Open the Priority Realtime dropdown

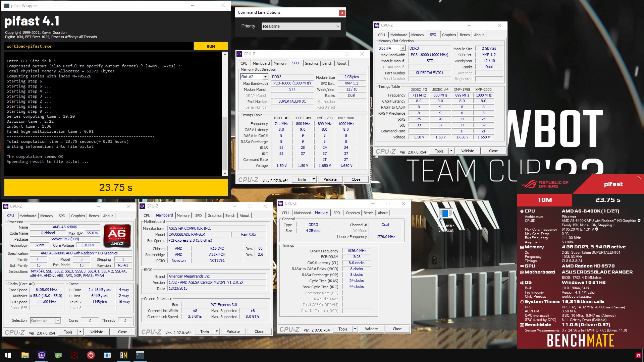click(x=301, y=26)
